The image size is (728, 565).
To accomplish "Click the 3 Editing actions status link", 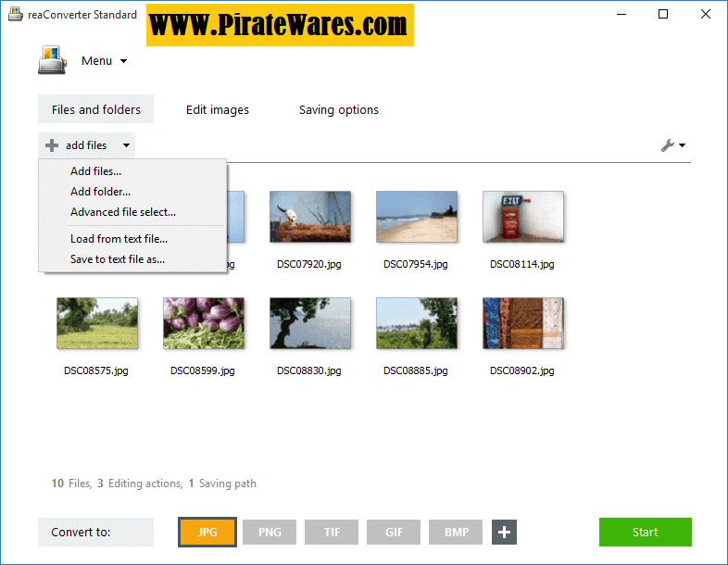I will (140, 483).
